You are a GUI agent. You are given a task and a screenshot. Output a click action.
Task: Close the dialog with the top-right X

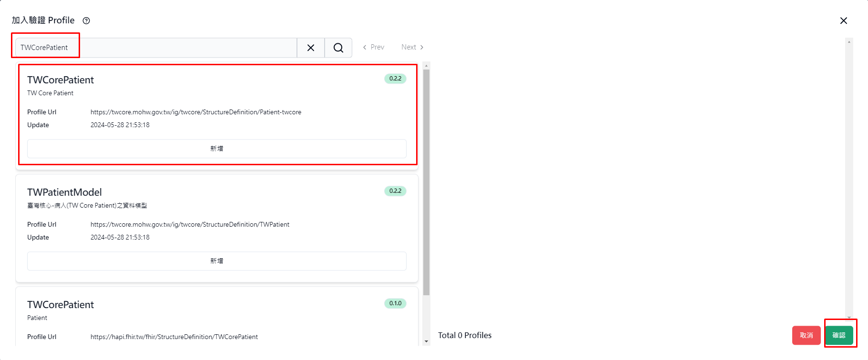844,20
